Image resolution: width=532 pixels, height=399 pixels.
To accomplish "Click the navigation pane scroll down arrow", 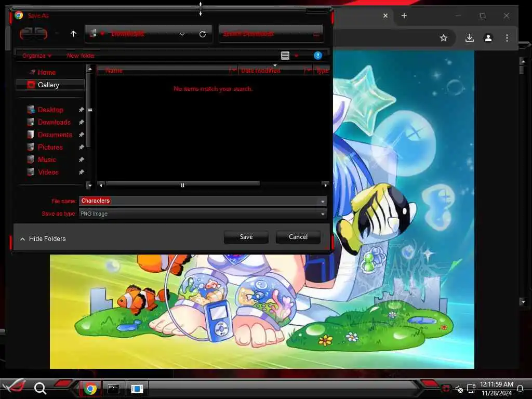I will [89, 185].
